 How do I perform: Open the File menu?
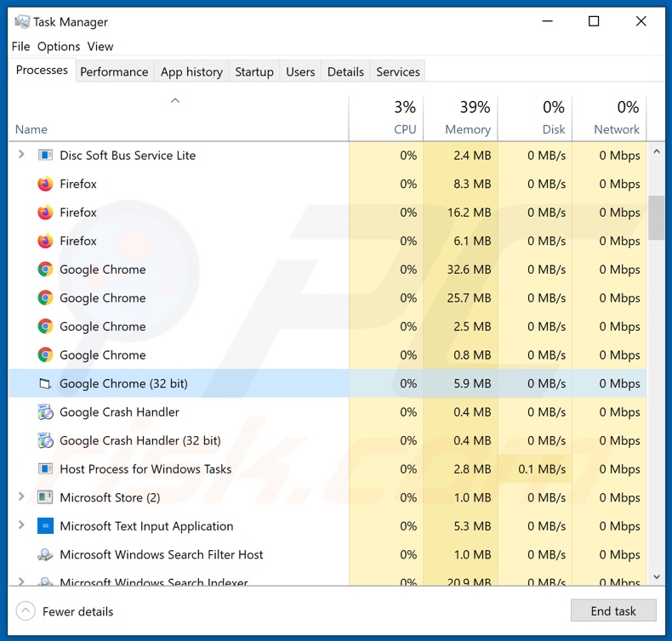(20, 46)
